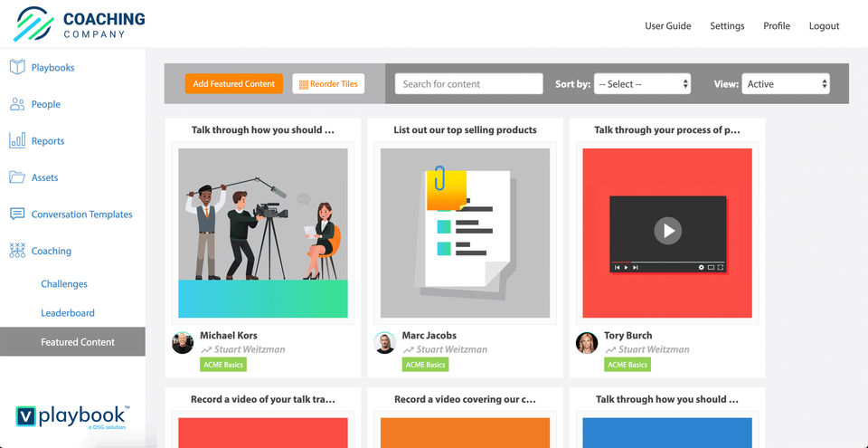This screenshot has width=868, height=448.
Task: Click ACME Basics tag under Marc Jacobs
Action: pos(425,364)
